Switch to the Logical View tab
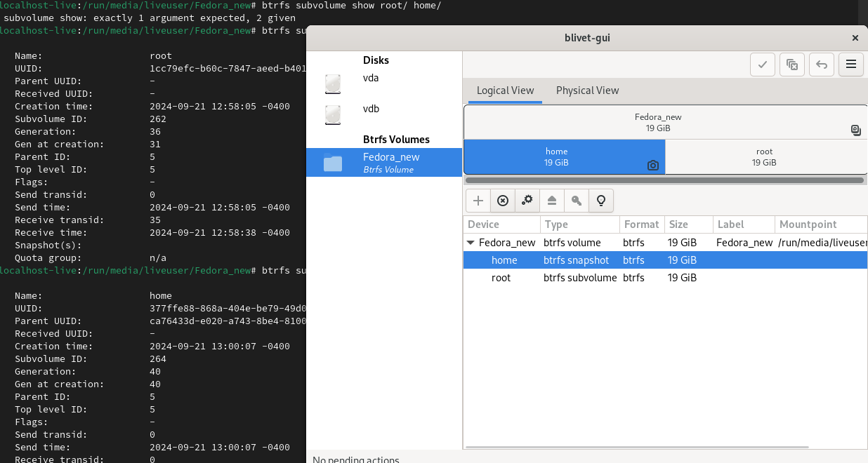 coord(506,90)
